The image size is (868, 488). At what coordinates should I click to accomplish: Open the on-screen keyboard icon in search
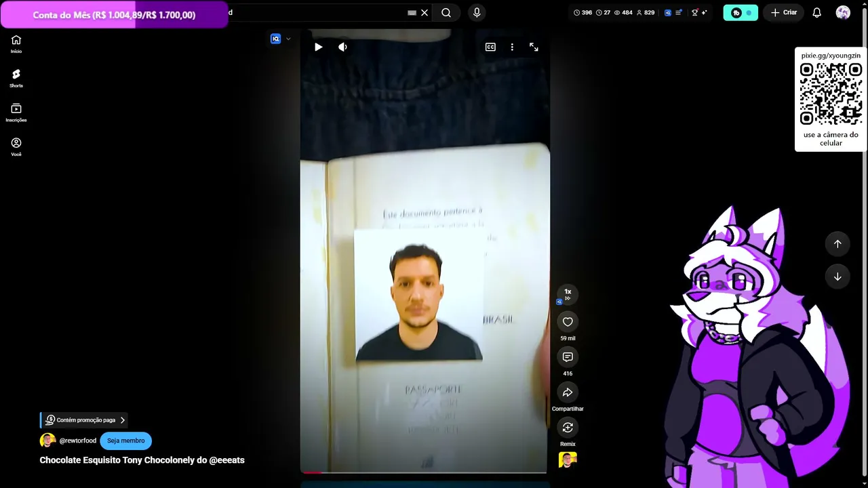pos(412,12)
